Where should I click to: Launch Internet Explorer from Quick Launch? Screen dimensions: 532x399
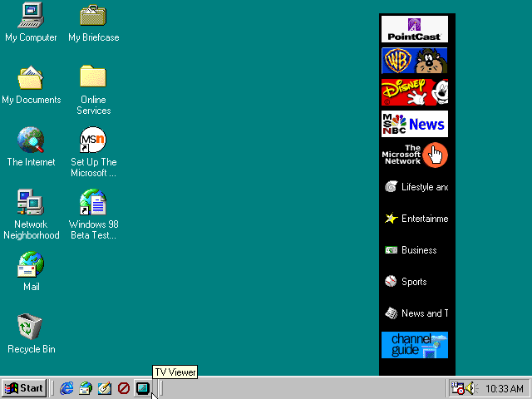click(x=66, y=388)
